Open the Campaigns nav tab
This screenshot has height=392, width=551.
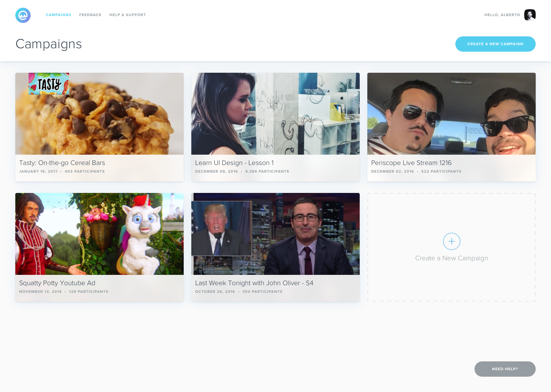tap(59, 15)
